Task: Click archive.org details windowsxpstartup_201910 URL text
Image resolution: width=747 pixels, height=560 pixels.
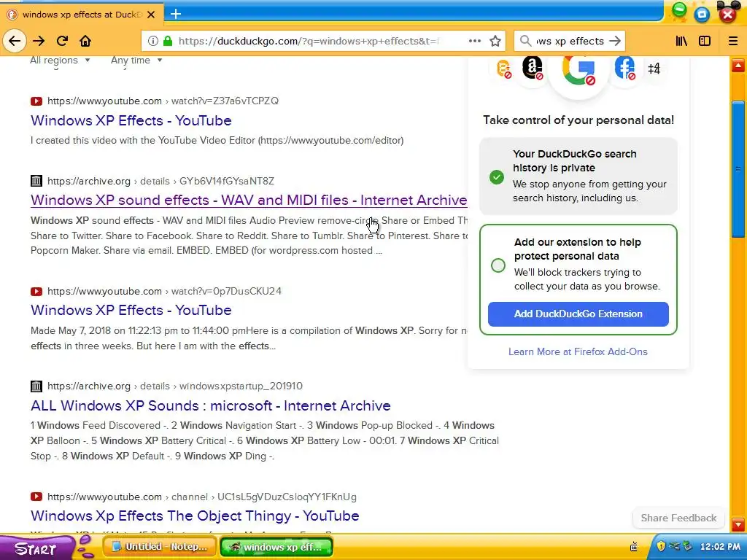Action: (x=175, y=386)
